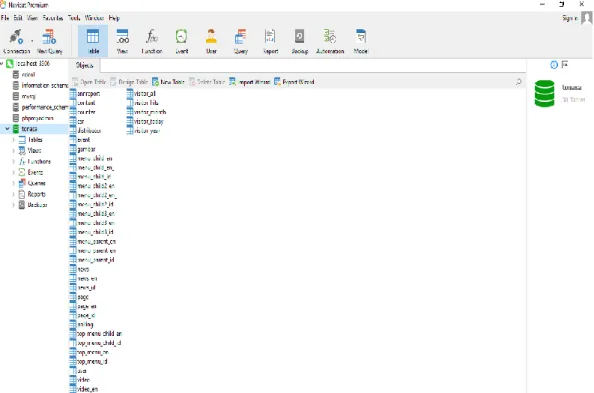Open the Favorites menu
This screenshot has width=594, height=393.
[x=53, y=18]
